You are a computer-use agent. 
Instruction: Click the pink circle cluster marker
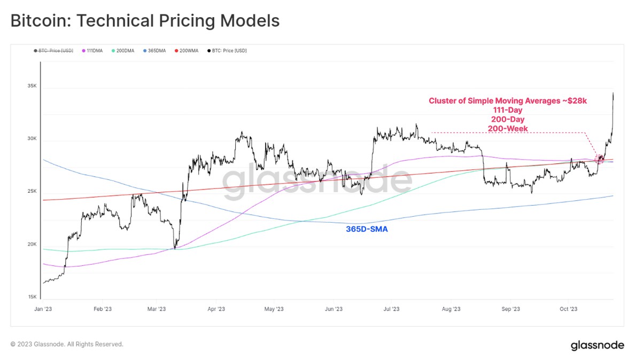click(x=599, y=159)
